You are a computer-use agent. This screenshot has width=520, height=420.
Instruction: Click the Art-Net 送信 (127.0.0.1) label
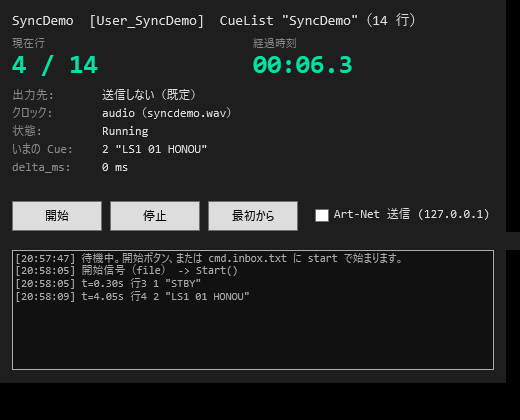(x=411, y=214)
